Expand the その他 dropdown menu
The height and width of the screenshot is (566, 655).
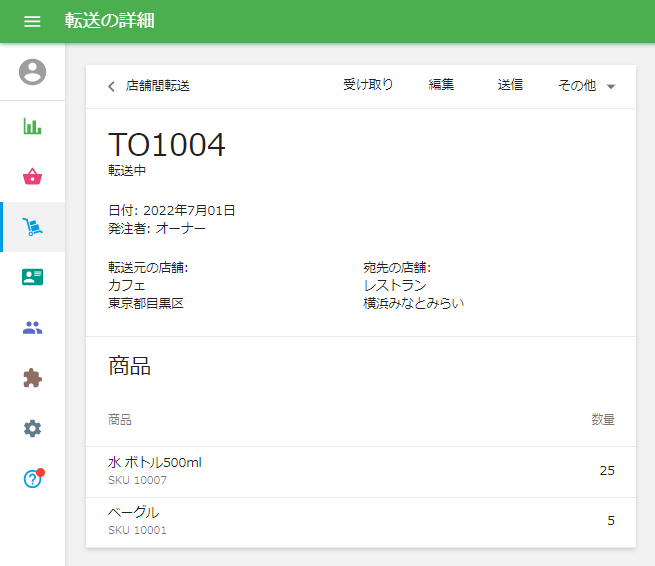tap(586, 86)
